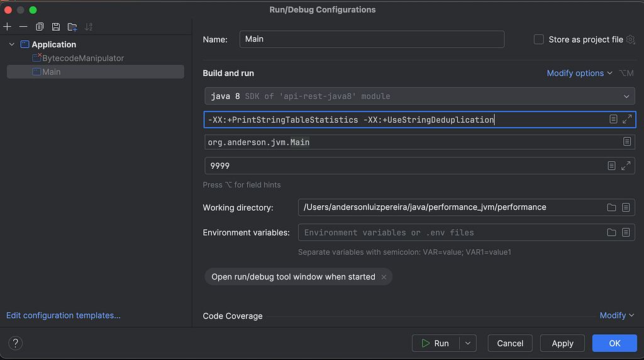Click the Run button

click(435, 343)
